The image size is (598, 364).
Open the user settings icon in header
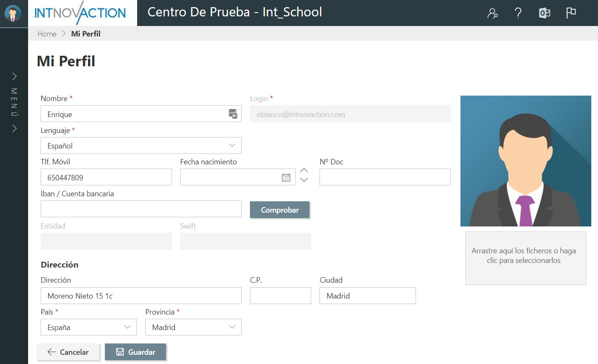492,13
